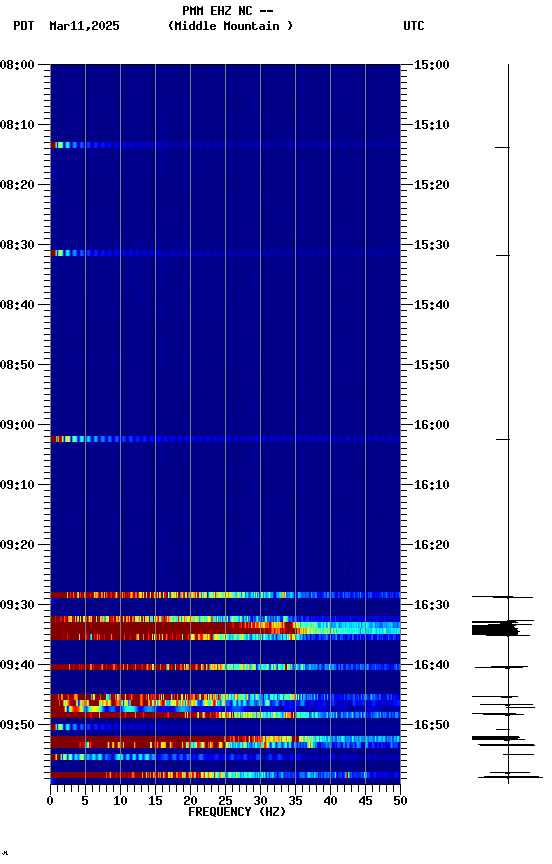552x864 pixels.
Task: Click the '50' frequency axis label
Action: click(x=400, y=801)
